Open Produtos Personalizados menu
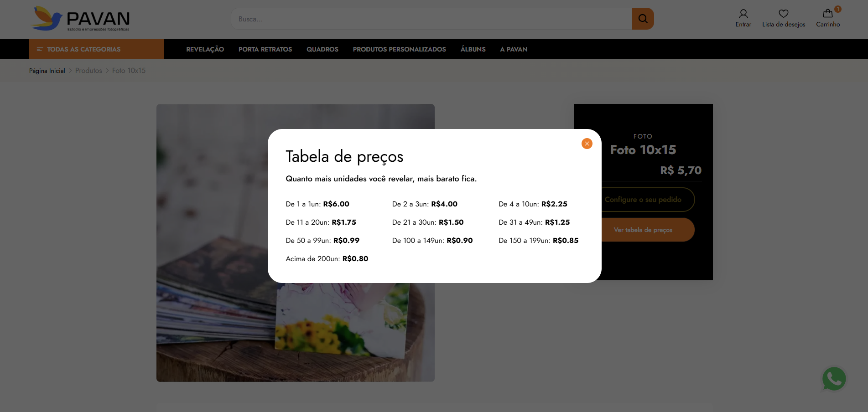 click(399, 49)
